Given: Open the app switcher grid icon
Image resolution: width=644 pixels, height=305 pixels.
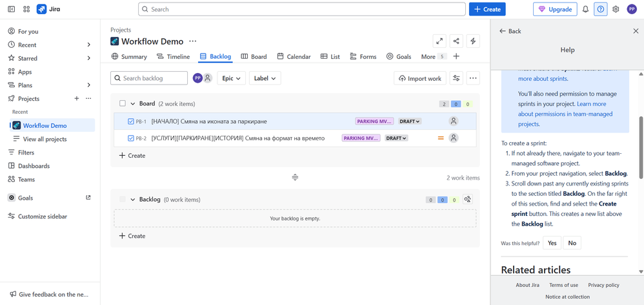Looking at the screenshot, I should click(26, 9).
